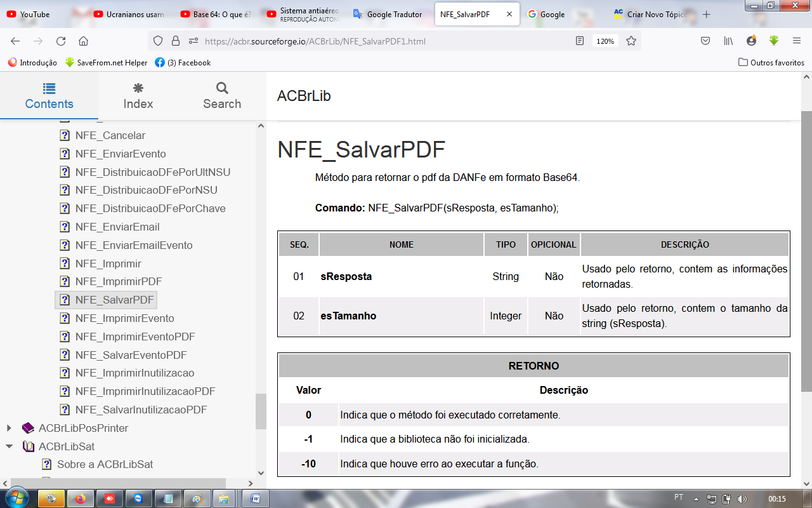The height and width of the screenshot is (508, 812).
Task: Open the Facebook bookmark
Action: 183,63
